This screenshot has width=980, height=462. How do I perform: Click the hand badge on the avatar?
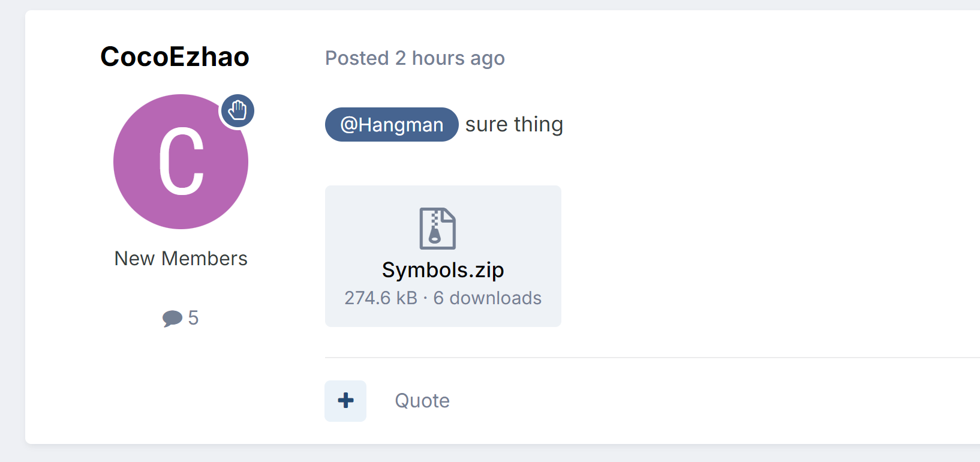(x=238, y=111)
